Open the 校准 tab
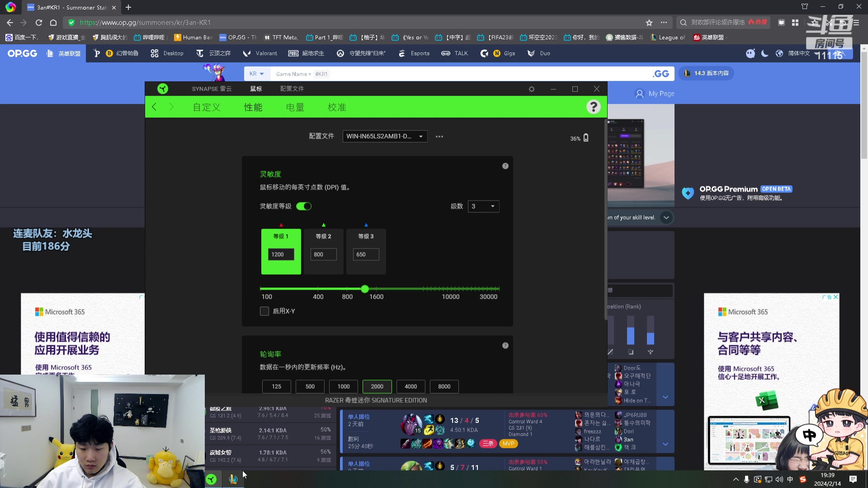The width and height of the screenshot is (868, 488). click(337, 107)
